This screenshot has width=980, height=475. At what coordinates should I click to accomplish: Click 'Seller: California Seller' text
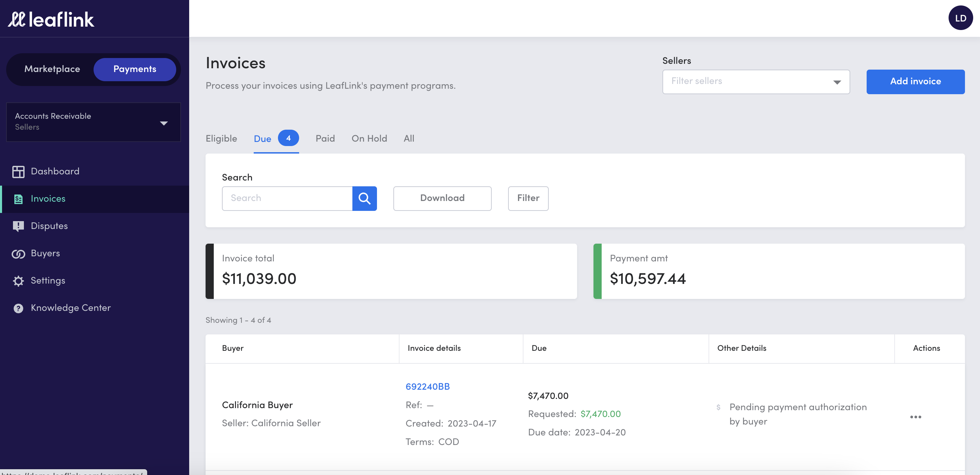click(271, 423)
